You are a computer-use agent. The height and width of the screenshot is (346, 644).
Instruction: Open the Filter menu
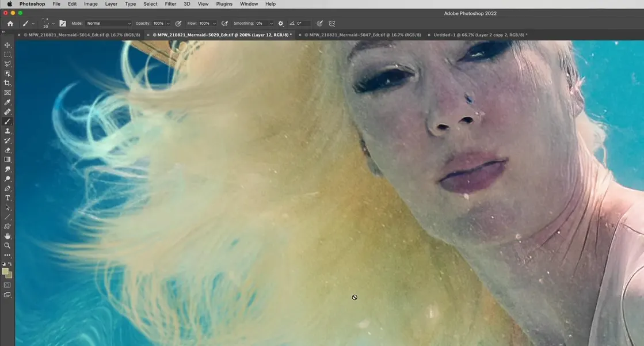pos(170,4)
